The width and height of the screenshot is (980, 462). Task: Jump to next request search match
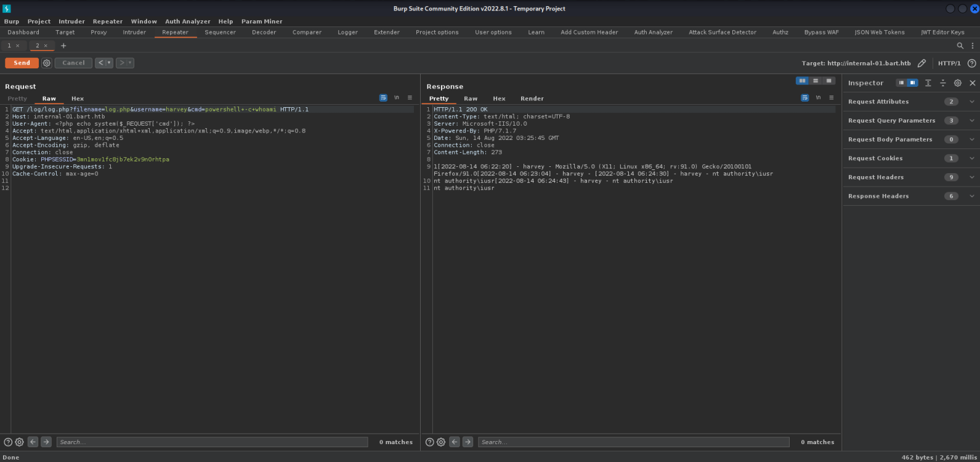pos(46,442)
